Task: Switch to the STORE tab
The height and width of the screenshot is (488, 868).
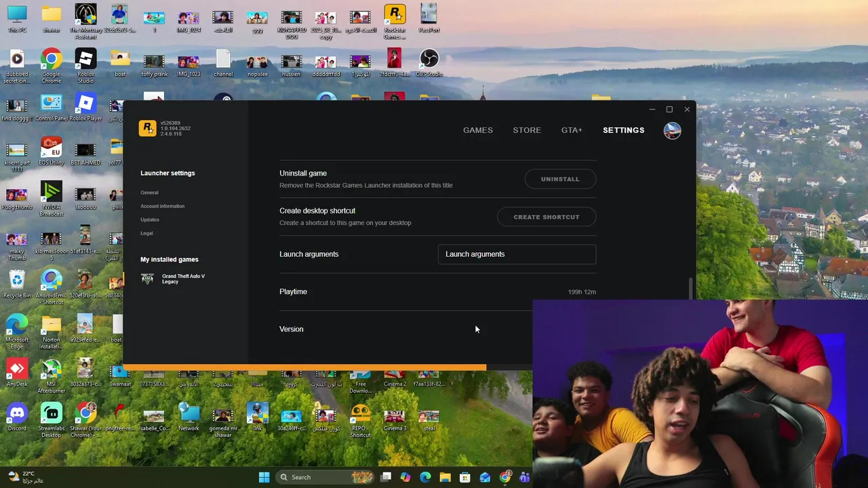Action: [527, 130]
